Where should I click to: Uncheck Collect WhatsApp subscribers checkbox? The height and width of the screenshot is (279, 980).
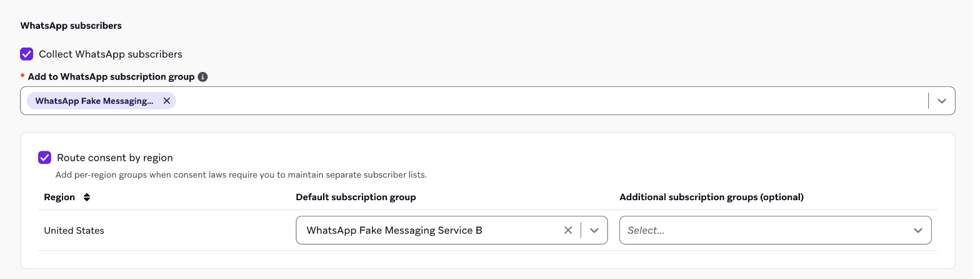(27, 54)
